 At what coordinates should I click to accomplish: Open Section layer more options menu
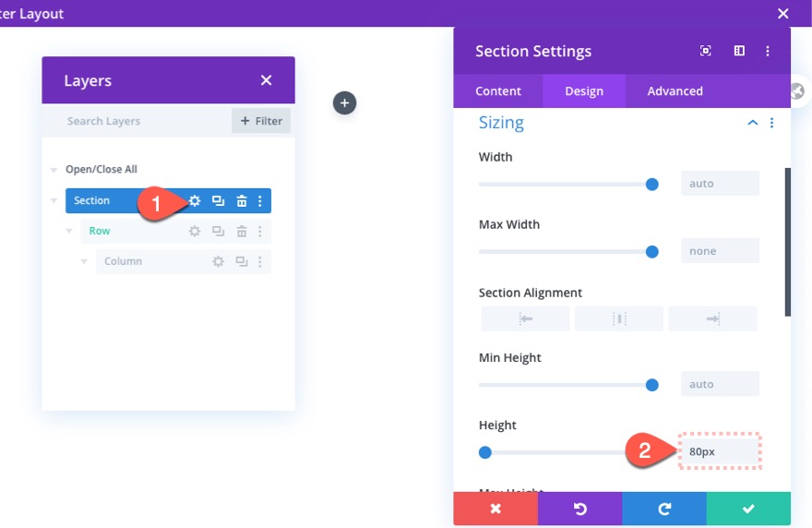[x=260, y=200]
